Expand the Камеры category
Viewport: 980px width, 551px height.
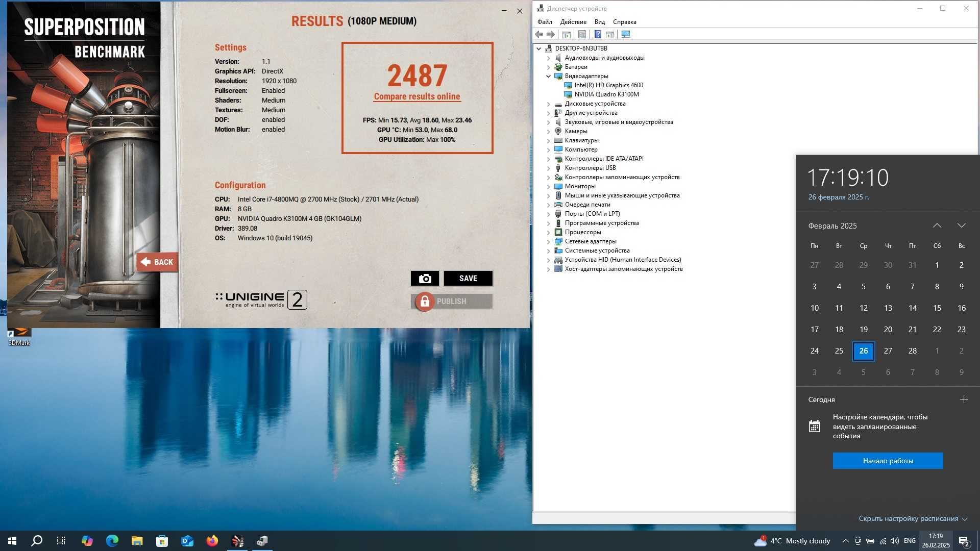click(x=549, y=131)
